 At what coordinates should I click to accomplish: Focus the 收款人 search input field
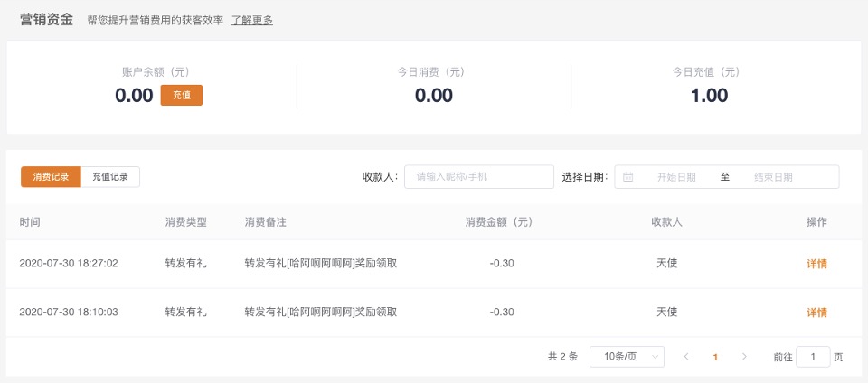(478, 177)
